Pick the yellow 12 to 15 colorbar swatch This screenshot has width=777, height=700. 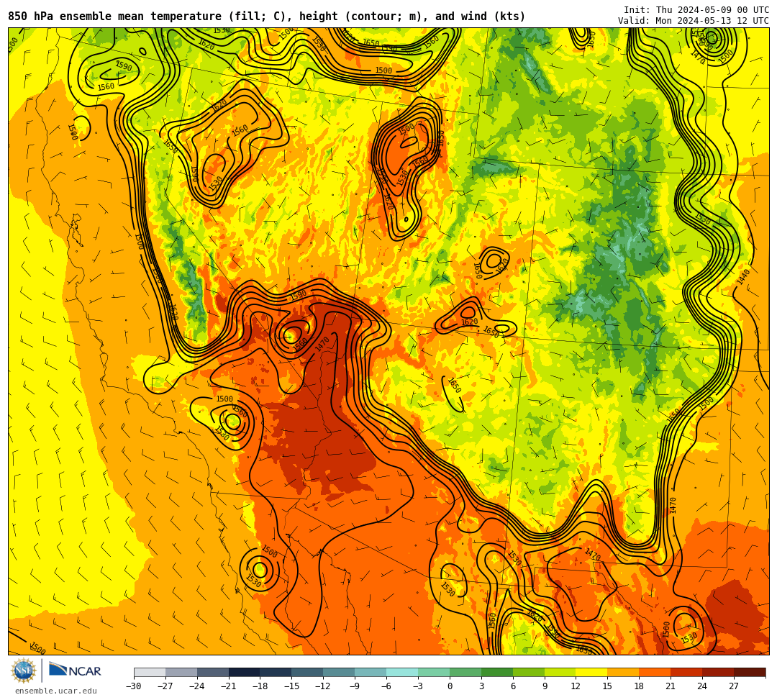click(x=592, y=672)
